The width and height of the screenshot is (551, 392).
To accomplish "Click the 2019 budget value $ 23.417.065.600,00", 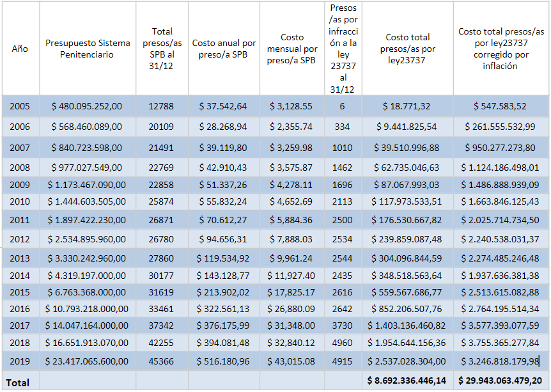I will pos(88,361).
